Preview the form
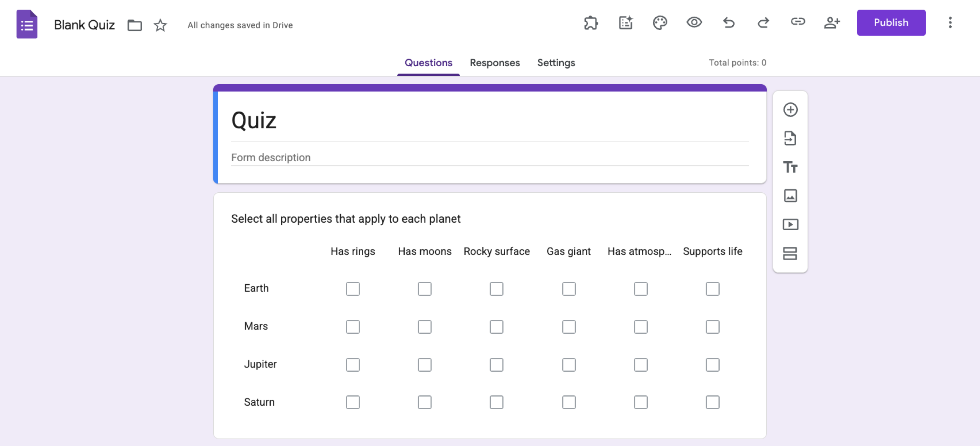The width and height of the screenshot is (980, 446). point(694,23)
